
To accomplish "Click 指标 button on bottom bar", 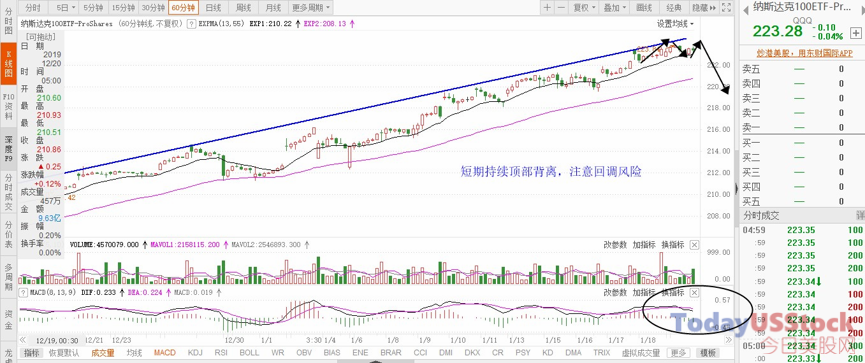I will tap(31, 353).
